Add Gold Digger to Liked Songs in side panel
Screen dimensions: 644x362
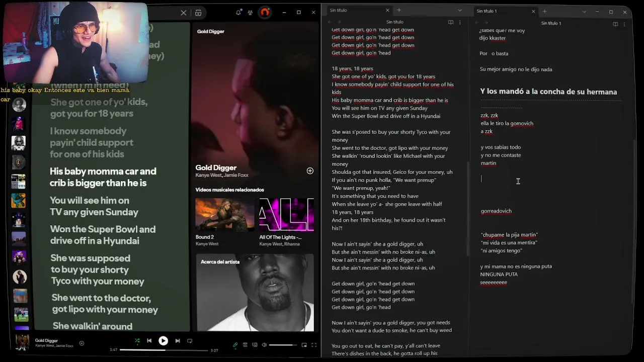click(310, 171)
